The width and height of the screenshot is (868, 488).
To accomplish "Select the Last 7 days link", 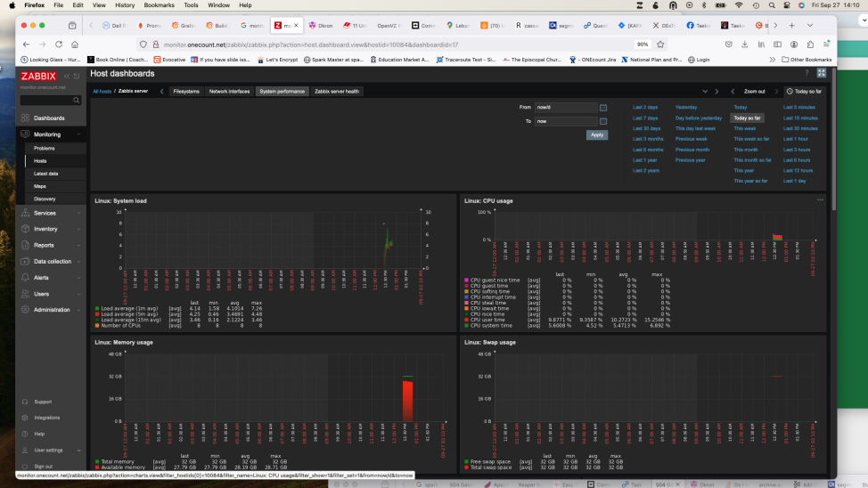I will point(645,118).
